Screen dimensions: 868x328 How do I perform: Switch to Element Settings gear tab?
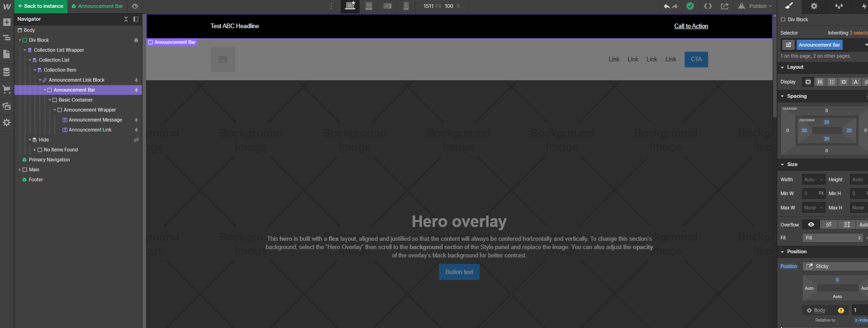pyautogui.click(x=814, y=6)
